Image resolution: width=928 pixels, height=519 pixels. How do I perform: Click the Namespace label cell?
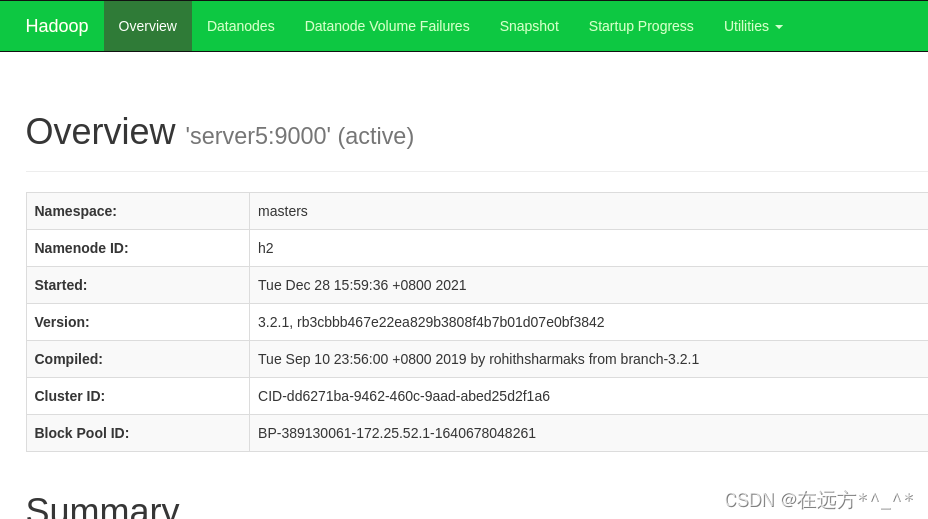138,211
